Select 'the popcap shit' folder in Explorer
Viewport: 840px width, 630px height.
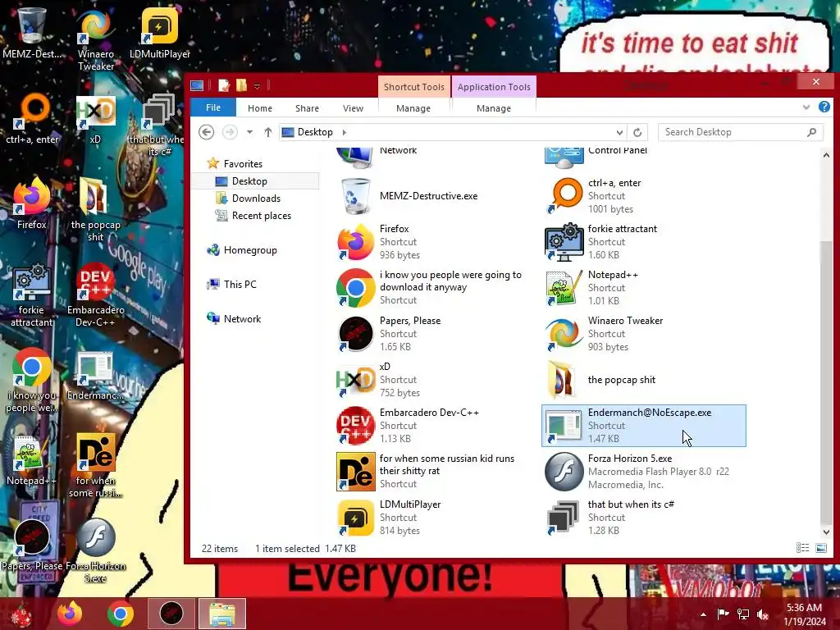pyautogui.click(x=643, y=380)
